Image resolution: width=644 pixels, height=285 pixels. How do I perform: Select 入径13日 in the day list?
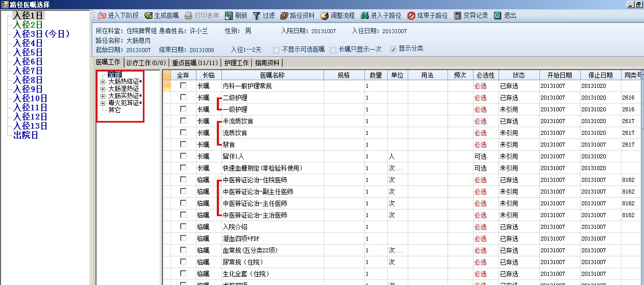(31, 126)
